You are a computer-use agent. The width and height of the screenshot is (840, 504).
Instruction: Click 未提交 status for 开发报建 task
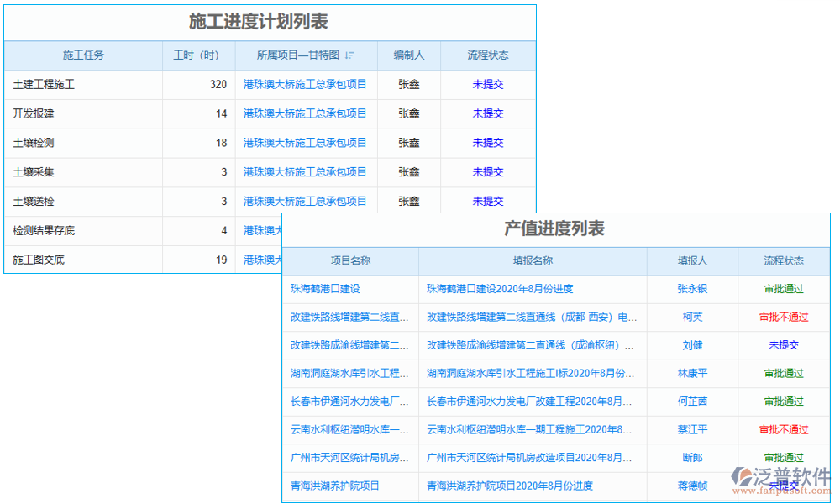[x=487, y=113]
